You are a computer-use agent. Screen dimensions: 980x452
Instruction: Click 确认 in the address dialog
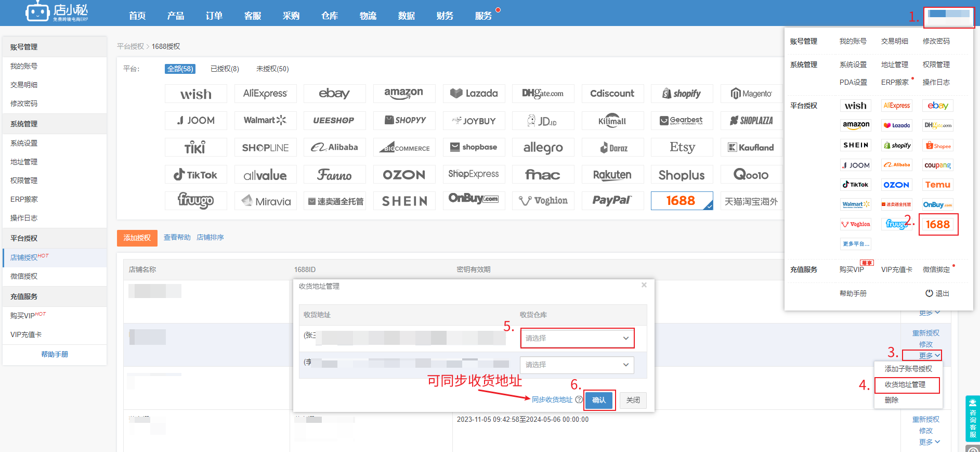599,400
